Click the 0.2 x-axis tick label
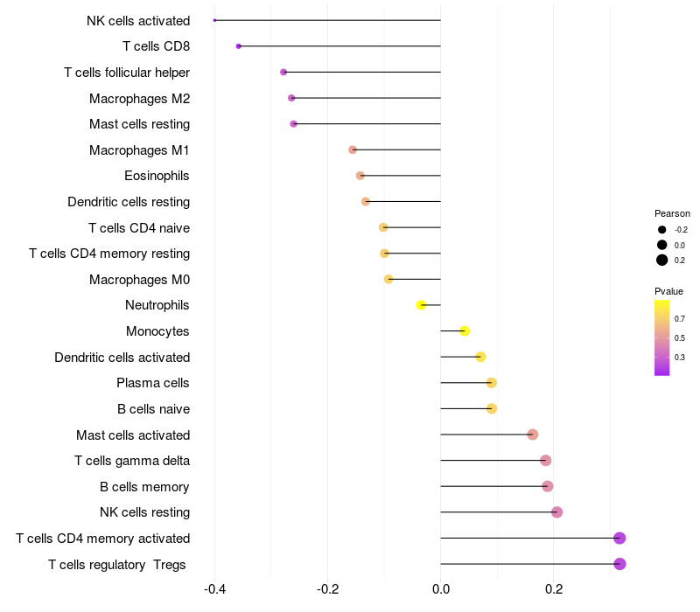The height and width of the screenshot is (612, 700). pyautogui.click(x=554, y=589)
